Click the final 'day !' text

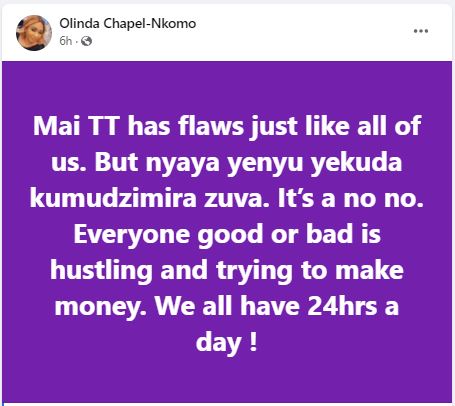(227, 342)
